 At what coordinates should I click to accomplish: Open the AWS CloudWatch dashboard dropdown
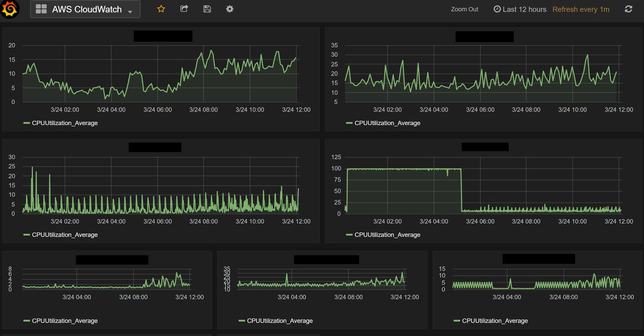click(x=85, y=9)
